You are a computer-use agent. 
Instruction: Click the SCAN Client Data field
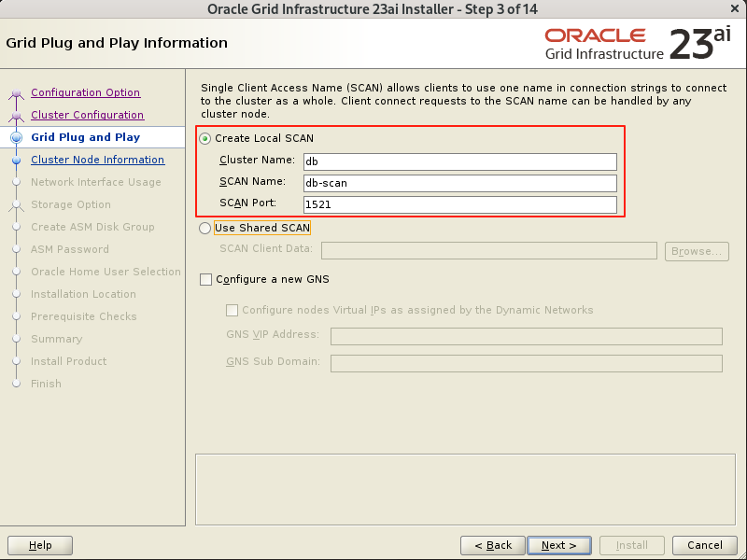coord(489,250)
